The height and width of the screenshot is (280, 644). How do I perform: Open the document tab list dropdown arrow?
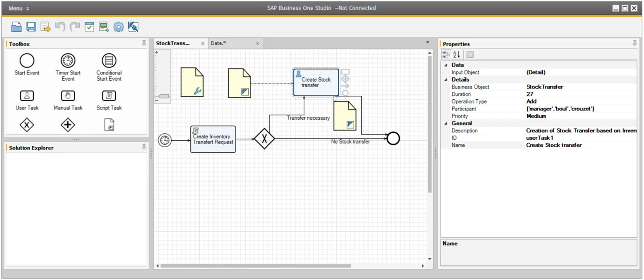click(428, 42)
